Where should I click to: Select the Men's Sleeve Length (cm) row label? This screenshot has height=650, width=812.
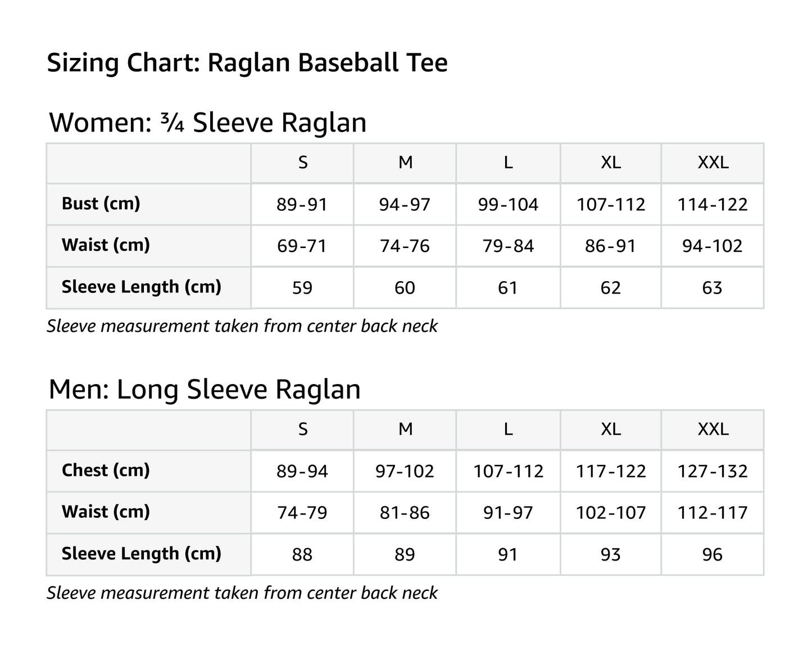tap(141, 554)
